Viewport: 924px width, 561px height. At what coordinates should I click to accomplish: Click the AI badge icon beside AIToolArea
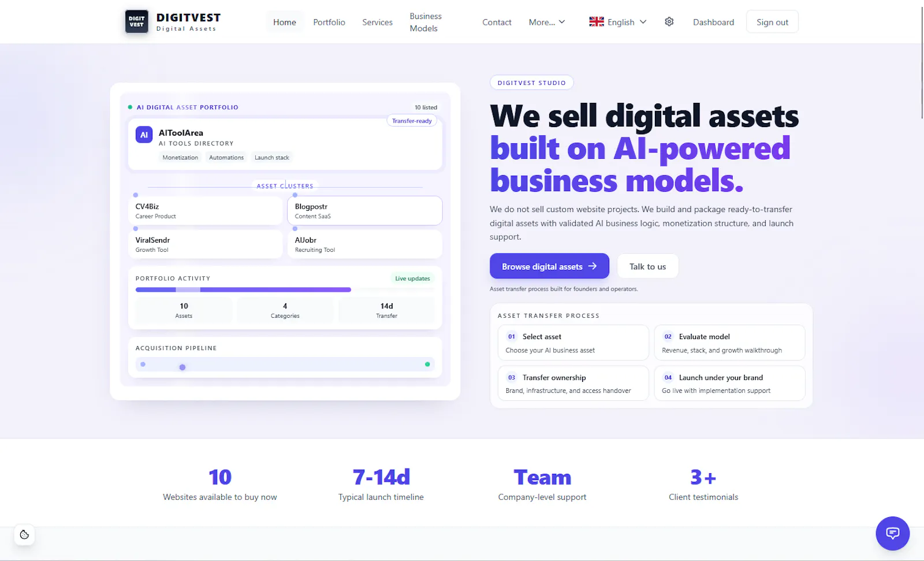tap(144, 135)
